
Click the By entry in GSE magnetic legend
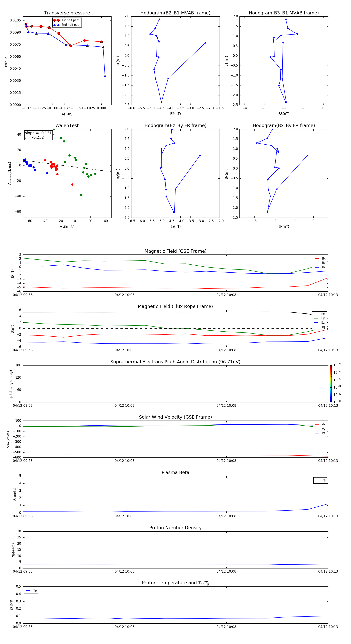(320, 263)
